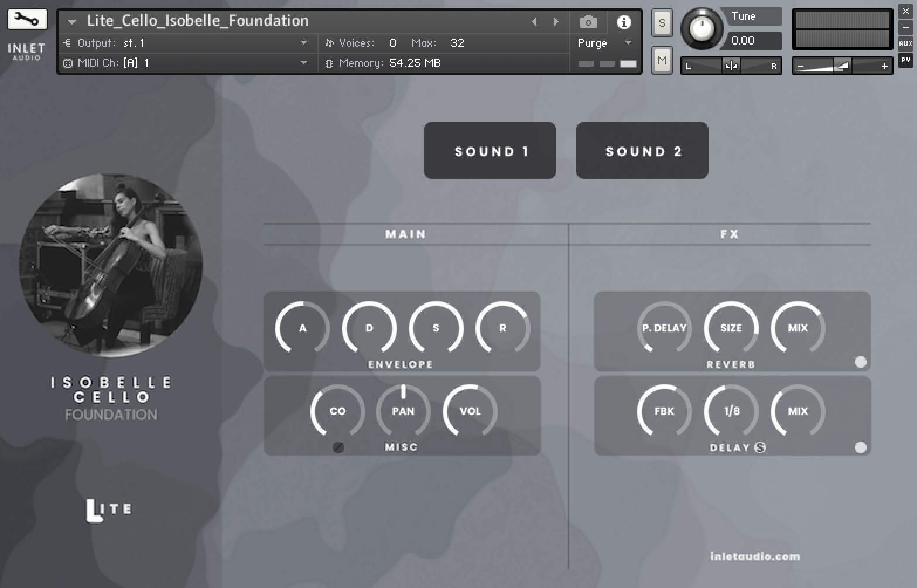Select the Sound 1 tab
917x588 pixels.
(490, 151)
